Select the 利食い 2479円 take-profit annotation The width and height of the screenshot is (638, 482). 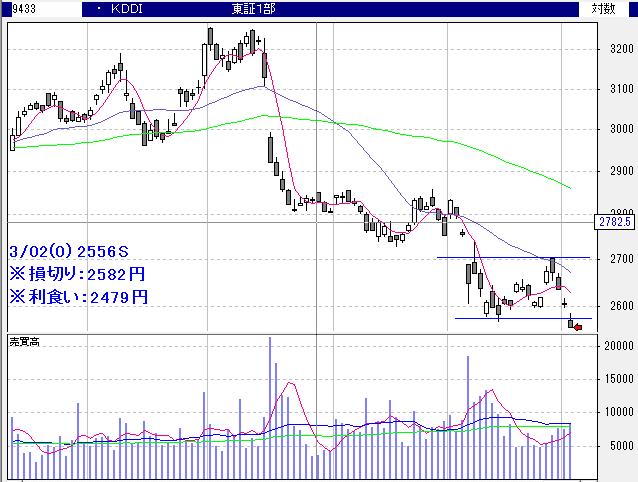(x=78, y=297)
